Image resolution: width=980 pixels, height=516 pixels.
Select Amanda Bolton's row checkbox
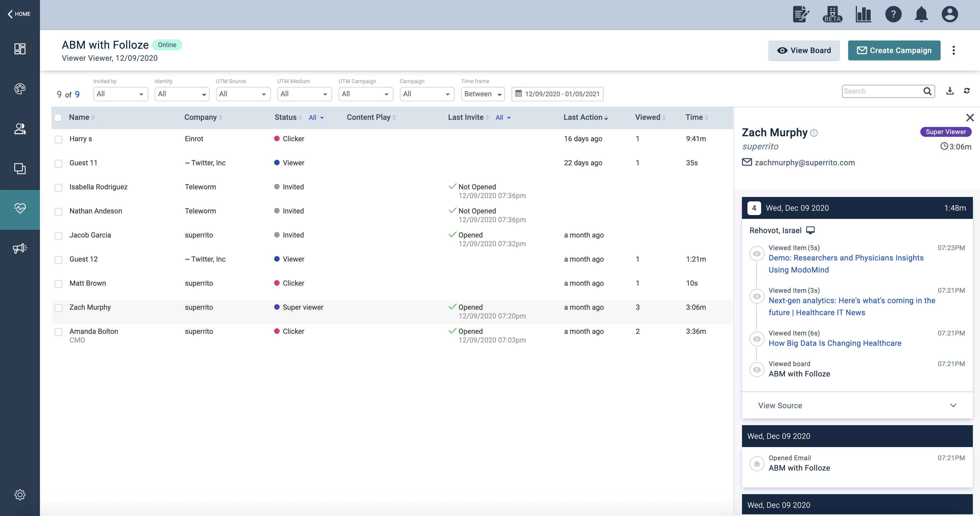[x=59, y=332]
